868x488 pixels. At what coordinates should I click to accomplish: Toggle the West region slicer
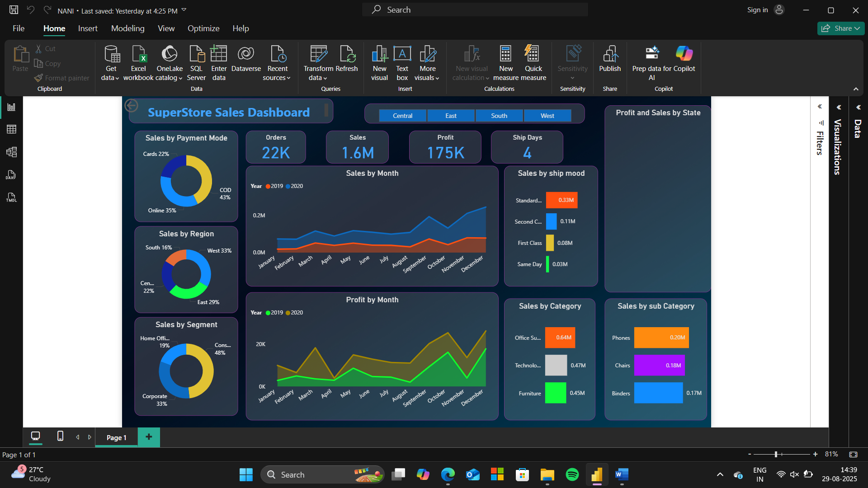(547, 116)
